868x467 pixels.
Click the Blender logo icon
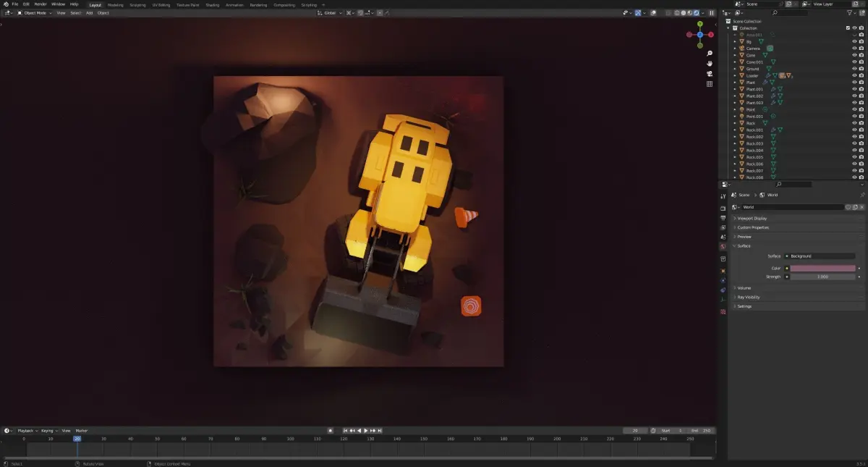pyautogui.click(x=4, y=4)
